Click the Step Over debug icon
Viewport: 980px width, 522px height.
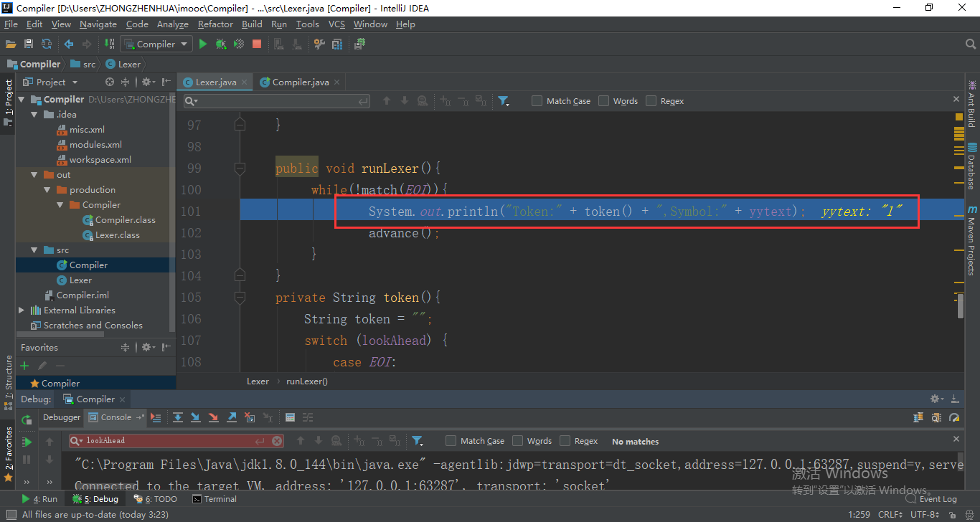177,417
